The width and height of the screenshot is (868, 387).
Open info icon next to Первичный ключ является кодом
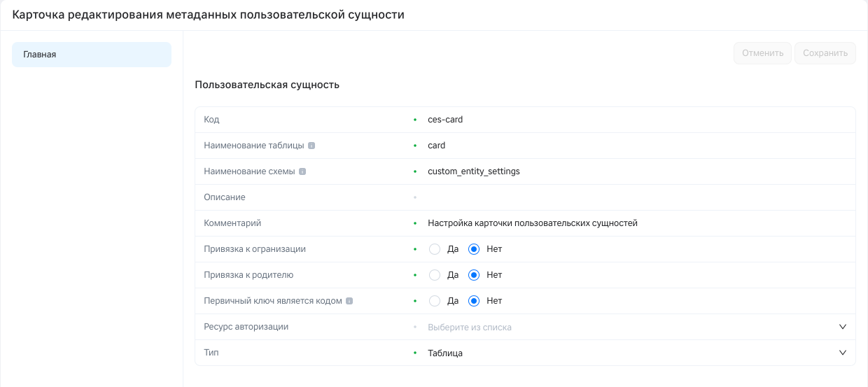point(349,302)
